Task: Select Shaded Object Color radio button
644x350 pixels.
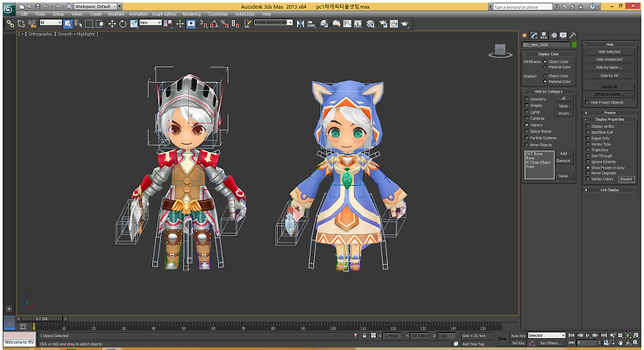Action: 545,76
